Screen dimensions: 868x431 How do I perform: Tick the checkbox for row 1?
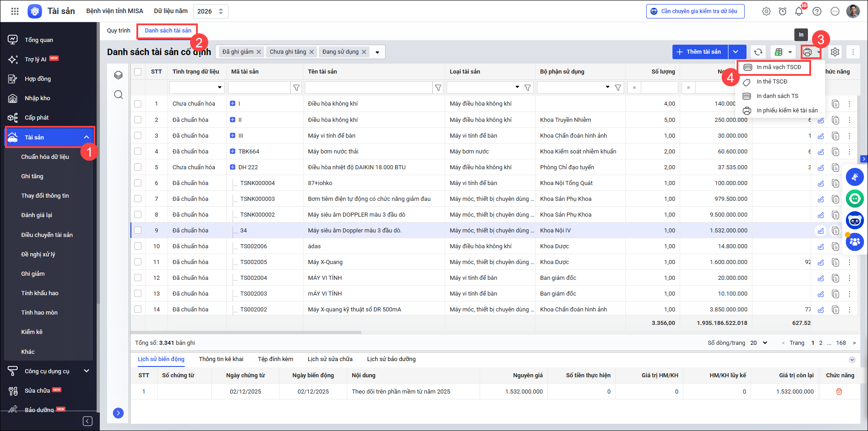pyautogui.click(x=138, y=104)
